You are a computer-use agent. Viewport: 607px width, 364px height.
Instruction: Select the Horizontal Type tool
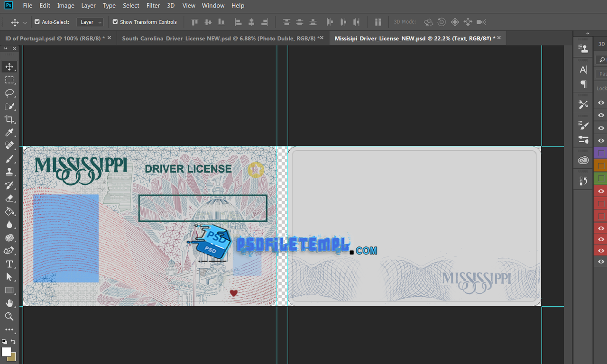click(x=9, y=264)
